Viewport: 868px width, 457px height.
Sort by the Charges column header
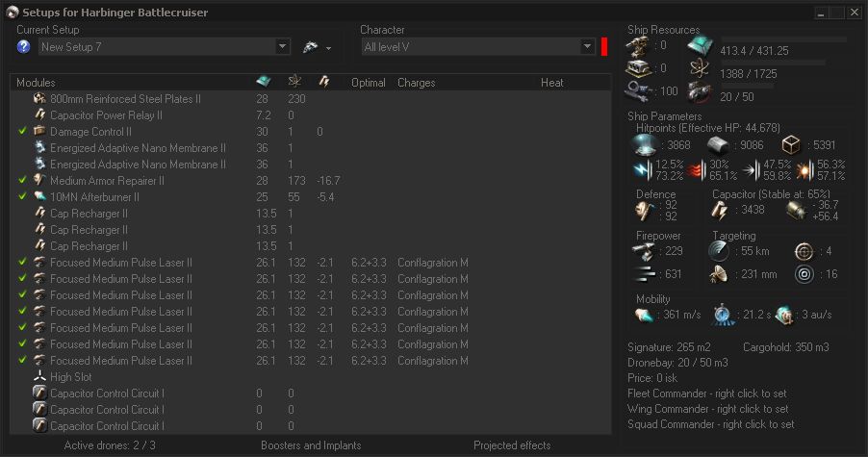click(x=417, y=83)
